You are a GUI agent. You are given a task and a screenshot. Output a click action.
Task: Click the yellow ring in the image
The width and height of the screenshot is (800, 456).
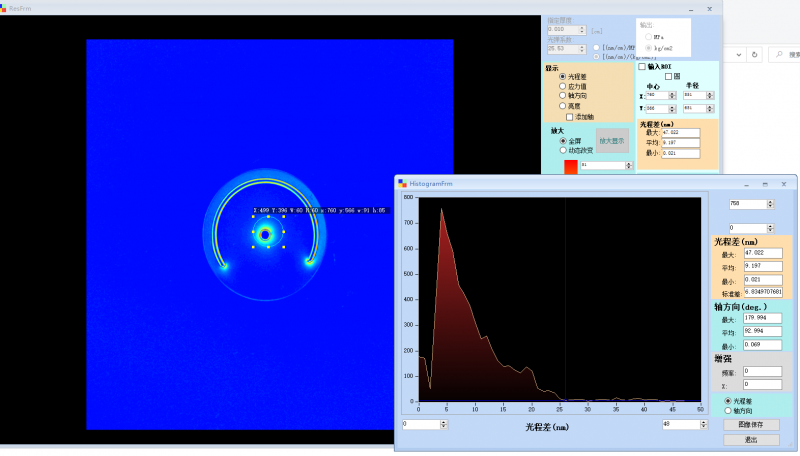tap(267, 182)
